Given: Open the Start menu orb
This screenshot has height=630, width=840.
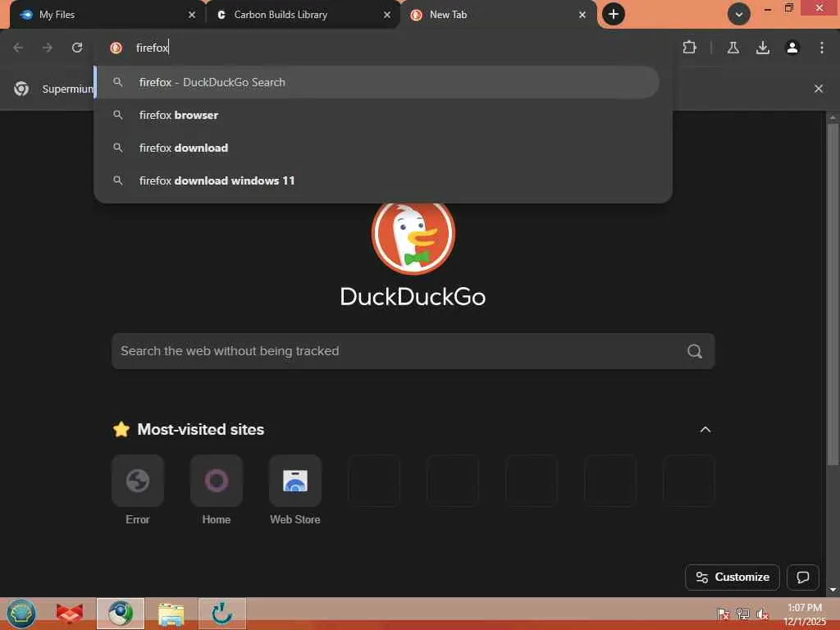Looking at the screenshot, I should point(21,614).
